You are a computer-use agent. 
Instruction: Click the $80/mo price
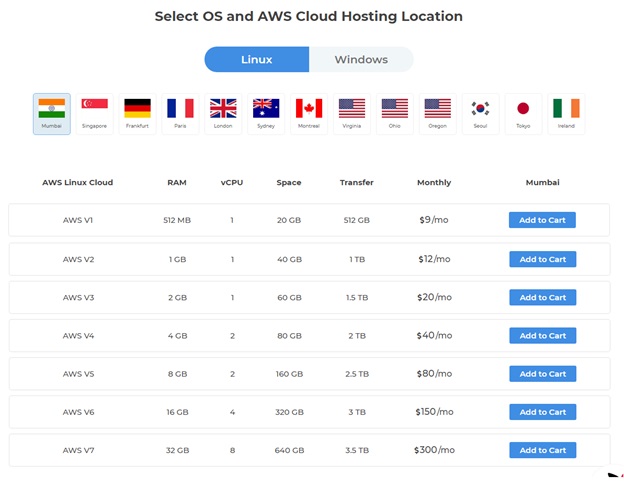434,374
